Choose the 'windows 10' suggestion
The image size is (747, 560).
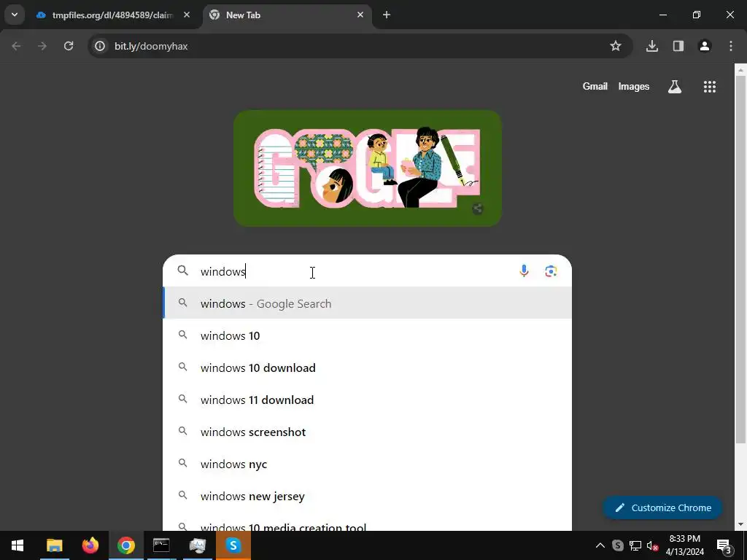(x=368, y=335)
